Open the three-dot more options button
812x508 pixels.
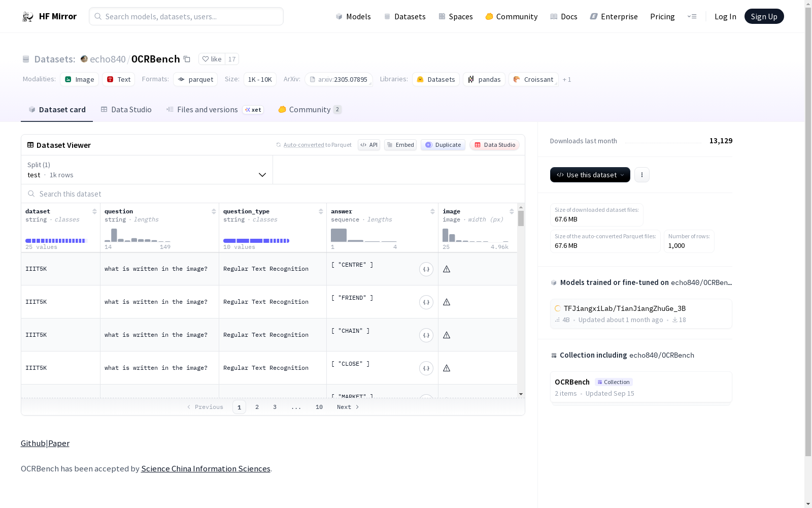coord(642,175)
